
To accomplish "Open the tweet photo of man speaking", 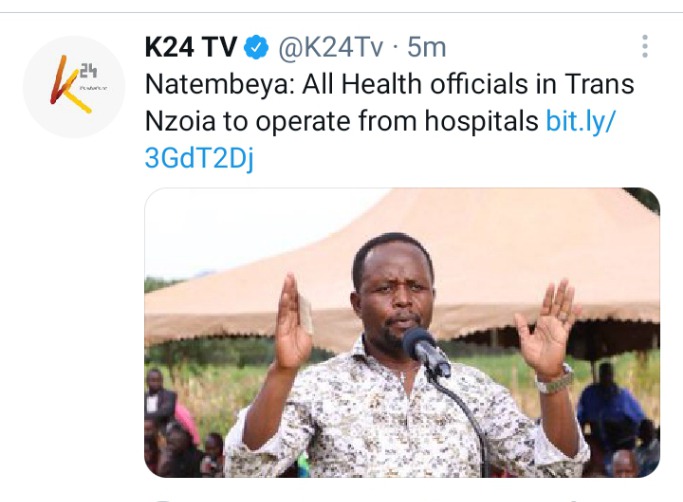I will [402, 332].
